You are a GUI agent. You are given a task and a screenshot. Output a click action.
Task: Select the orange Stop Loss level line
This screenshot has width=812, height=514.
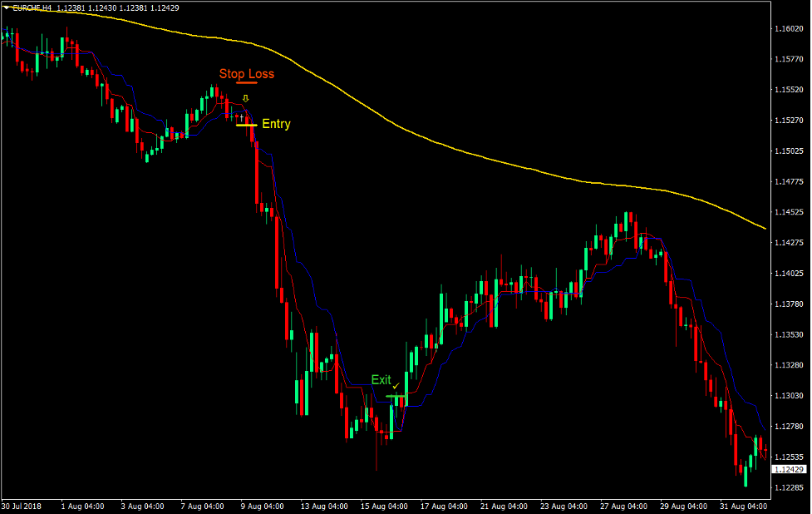point(247,82)
